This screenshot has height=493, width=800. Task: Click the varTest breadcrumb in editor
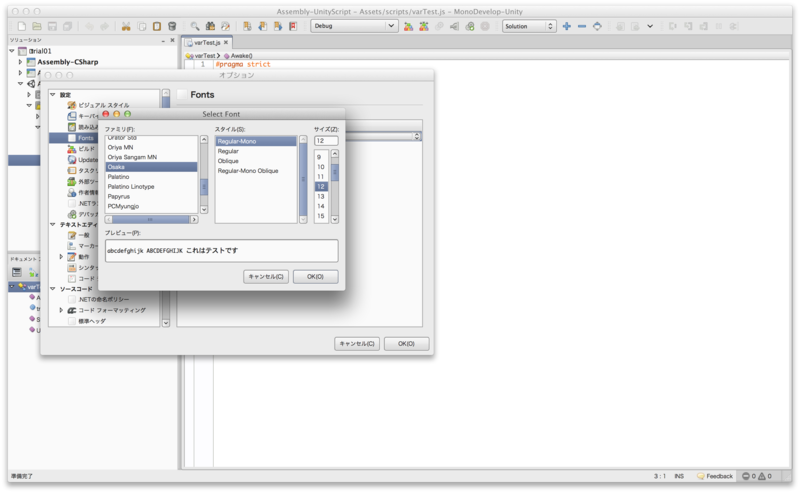[x=205, y=56]
